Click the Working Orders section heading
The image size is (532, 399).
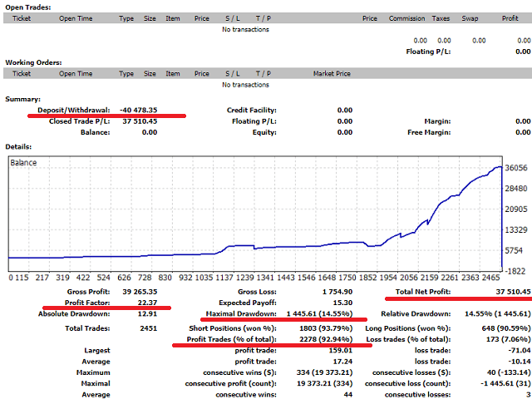click(x=33, y=62)
